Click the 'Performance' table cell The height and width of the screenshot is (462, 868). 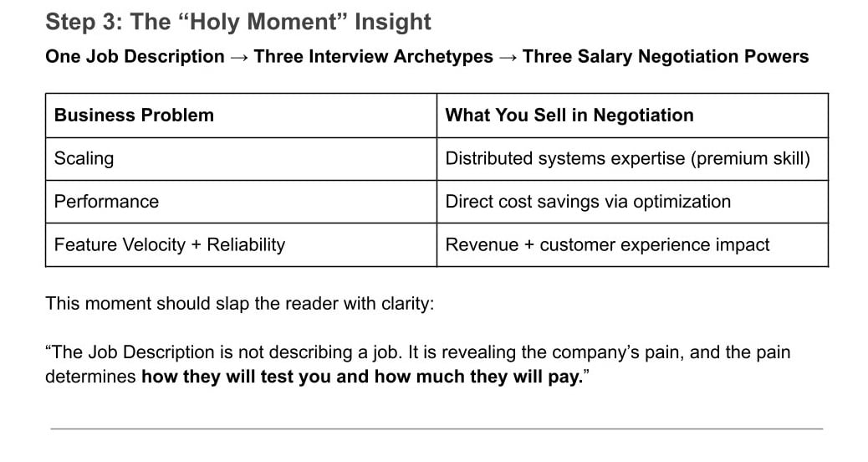[x=241, y=202]
